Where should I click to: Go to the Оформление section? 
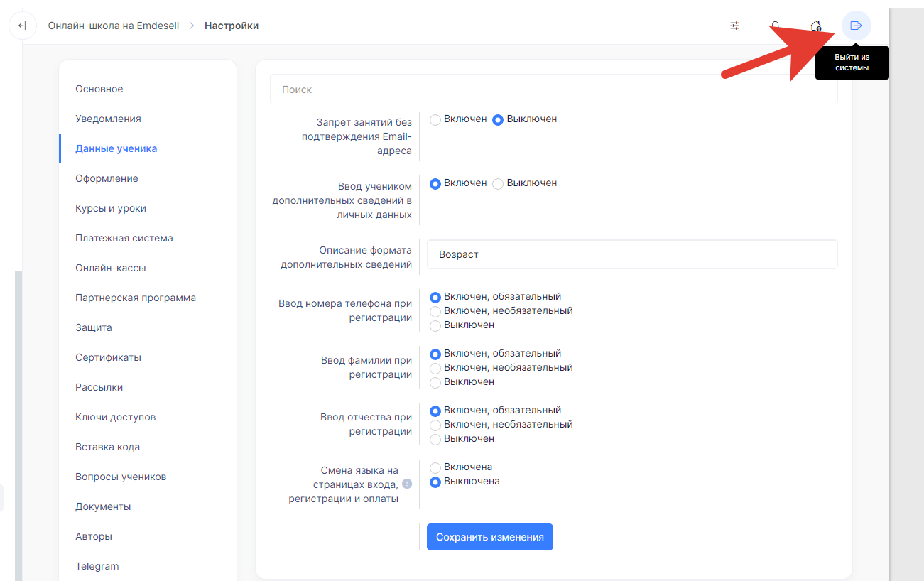click(107, 178)
